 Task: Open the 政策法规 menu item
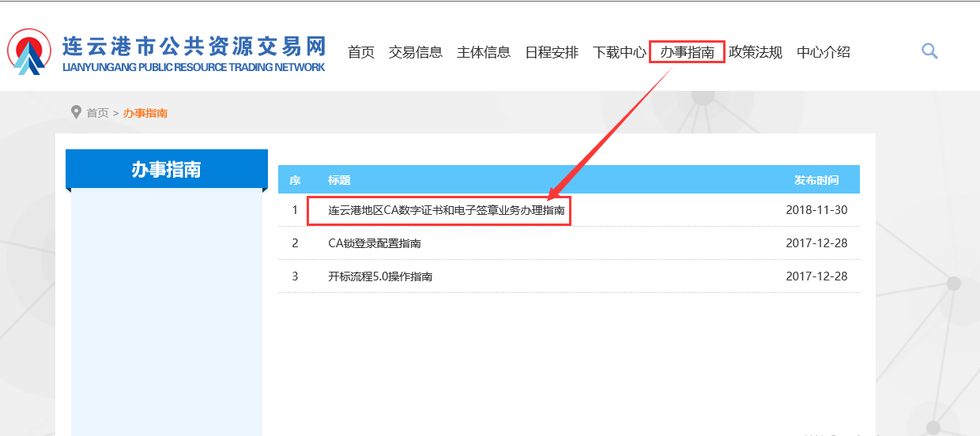click(x=756, y=52)
